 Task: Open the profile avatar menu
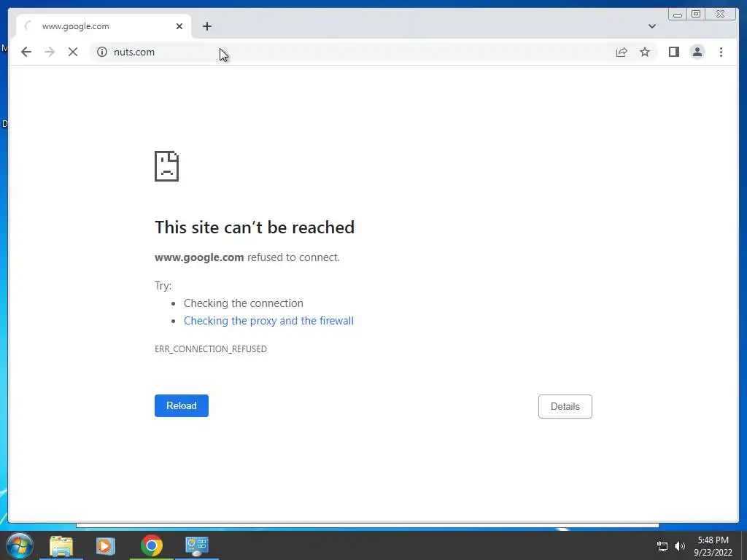pos(697,52)
